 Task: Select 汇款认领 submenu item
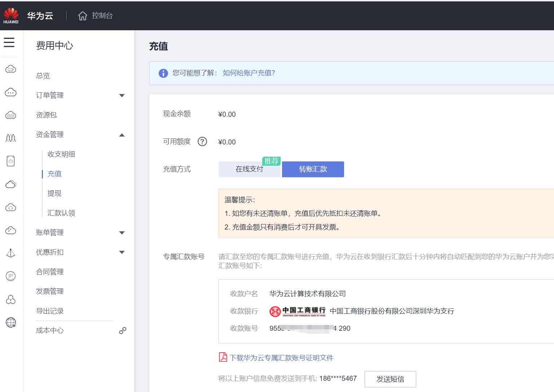pyautogui.click(x=61, y=213)
